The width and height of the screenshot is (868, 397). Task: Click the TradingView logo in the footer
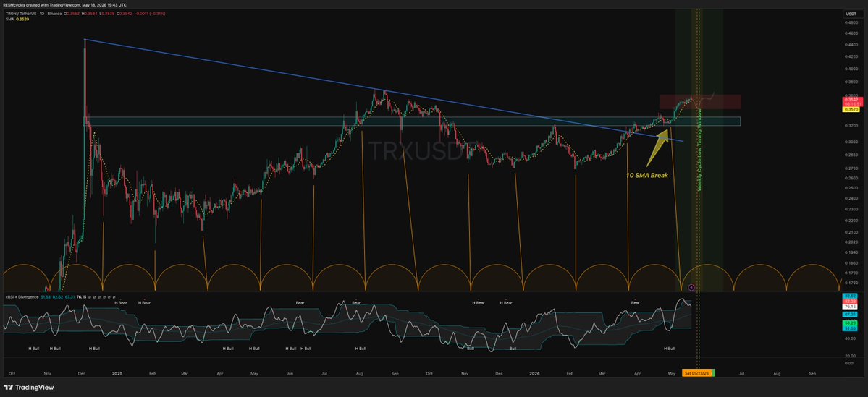28,387
